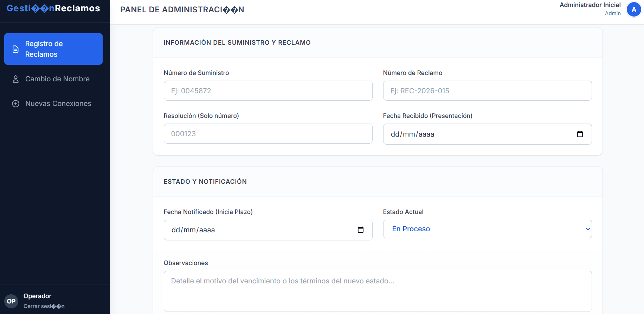644x314 pixels.
Task: Open calendar picker for Fecha Notificado
Action: coord(361,230)
